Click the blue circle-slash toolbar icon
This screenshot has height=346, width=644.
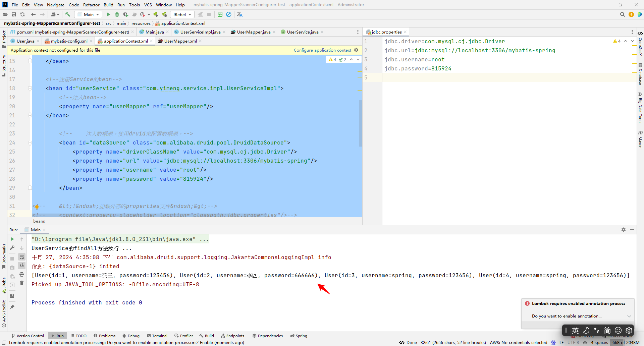(x=229, y=14)
